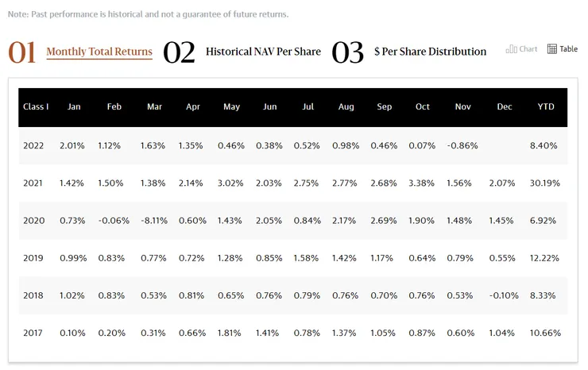Click the 2021 YTD value 30.19%
Screen dimensions: 588x370
pyautogui.click(x=546, y=183)
